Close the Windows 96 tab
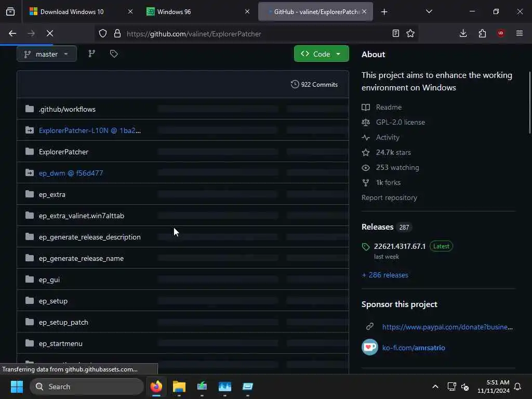This screenshot has height=399, width=532. (x=247, y=12)
